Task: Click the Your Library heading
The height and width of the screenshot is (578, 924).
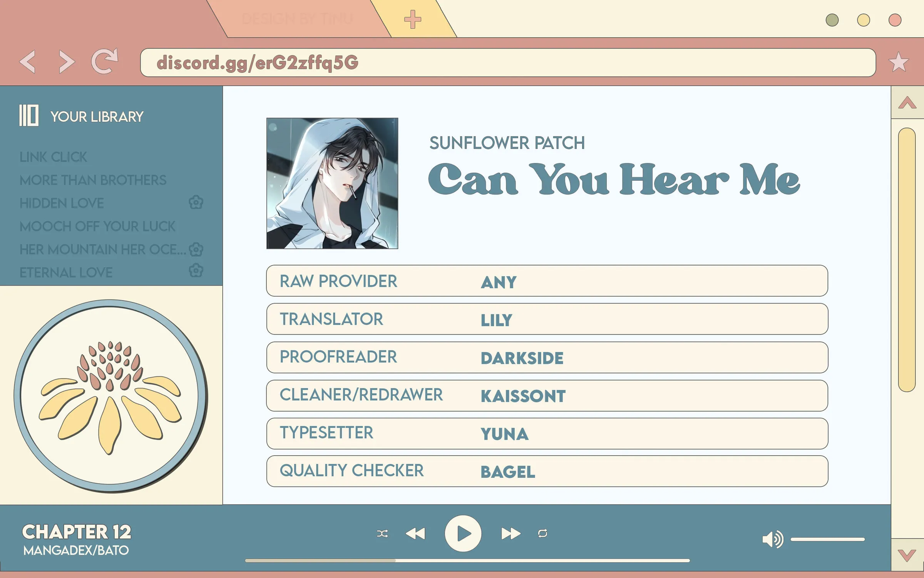Action: pos(97,116)
